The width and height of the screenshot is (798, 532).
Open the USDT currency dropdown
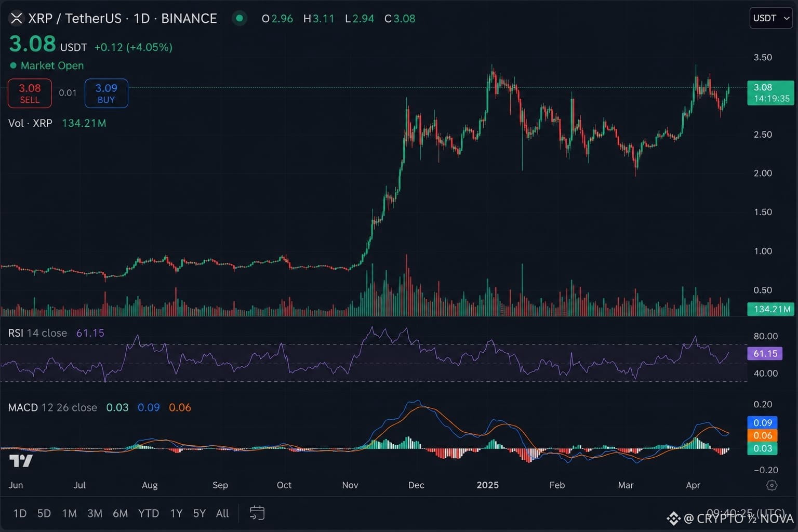[x=771, y=18]
